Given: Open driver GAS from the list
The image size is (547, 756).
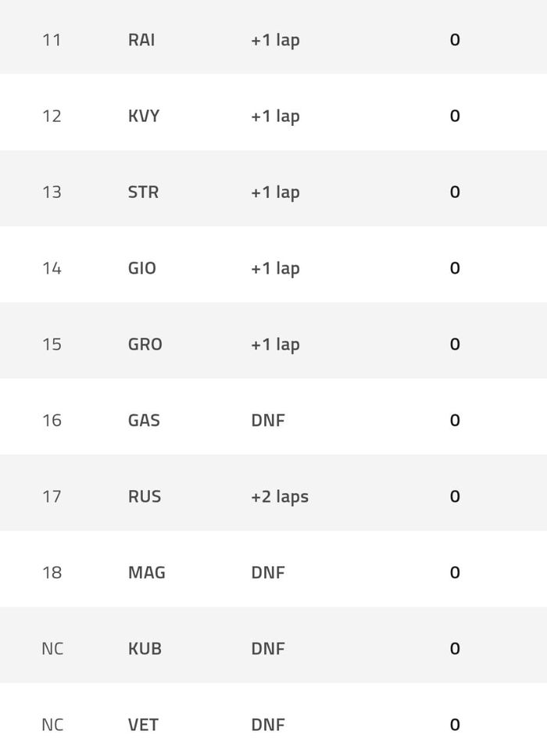Looking at the screenshot, I should click(144, 421).
